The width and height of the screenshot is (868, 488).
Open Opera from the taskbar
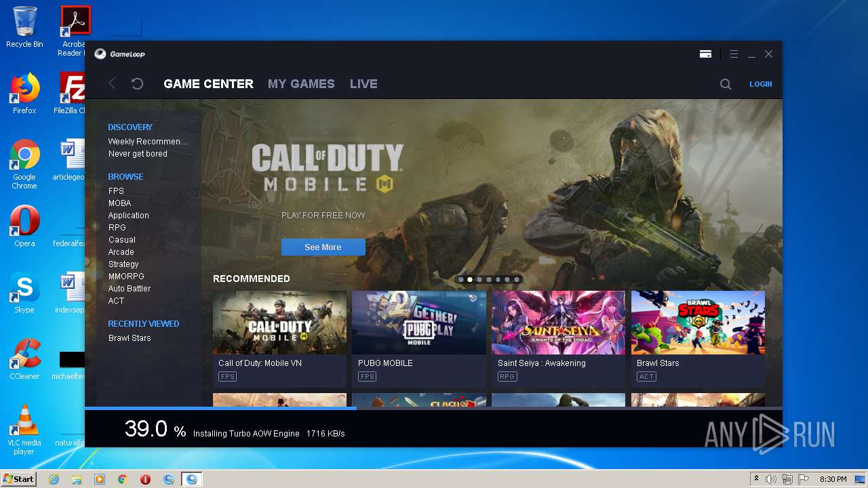(x=145, y=479)
